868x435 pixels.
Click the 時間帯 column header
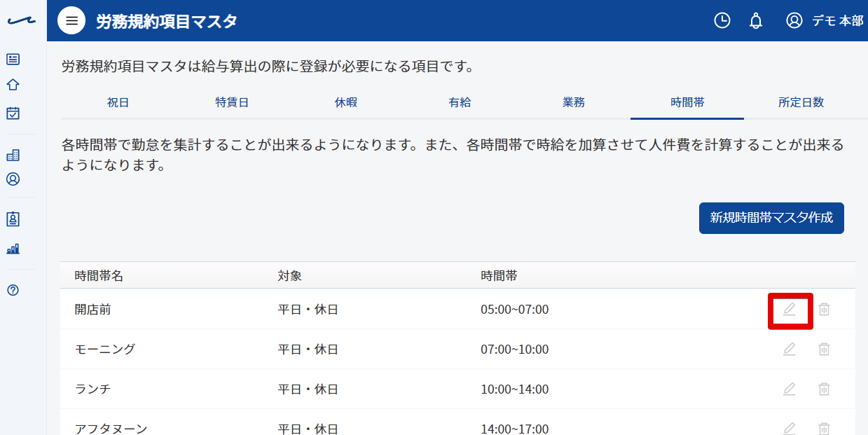(499, 276)
